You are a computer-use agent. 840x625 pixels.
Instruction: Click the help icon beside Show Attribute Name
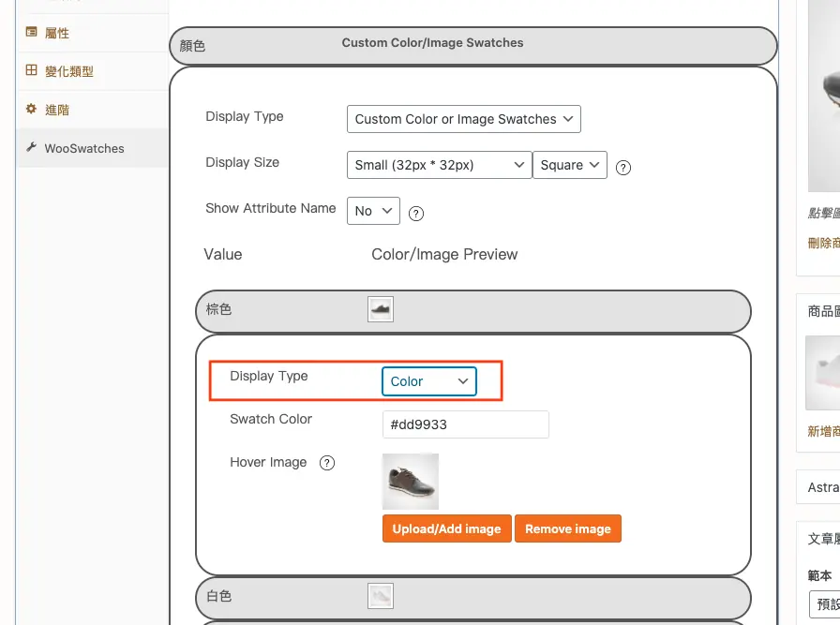tap(416, 214)
